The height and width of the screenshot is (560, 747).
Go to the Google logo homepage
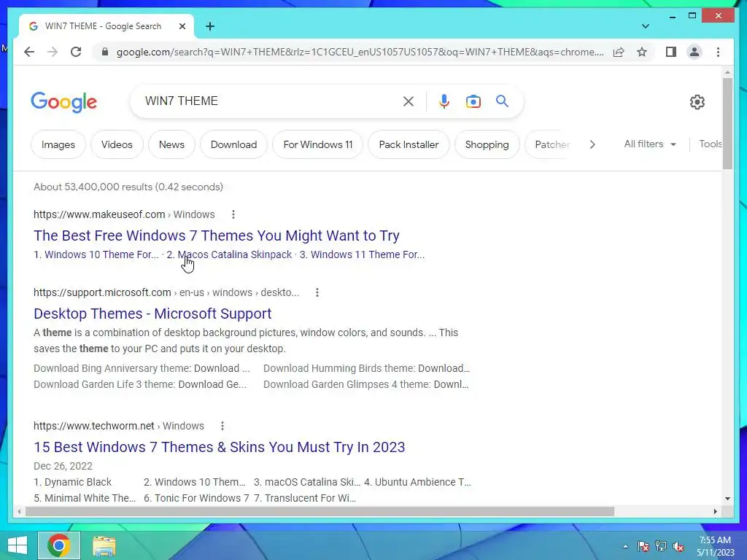tap(64, 102)
